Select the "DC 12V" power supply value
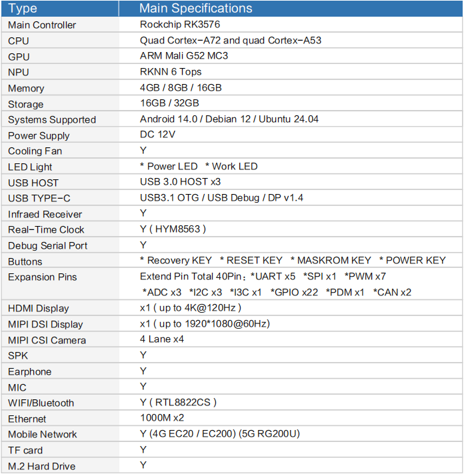Image resolution: width=464 pixels, height=476 pixels. pos(158,135)
